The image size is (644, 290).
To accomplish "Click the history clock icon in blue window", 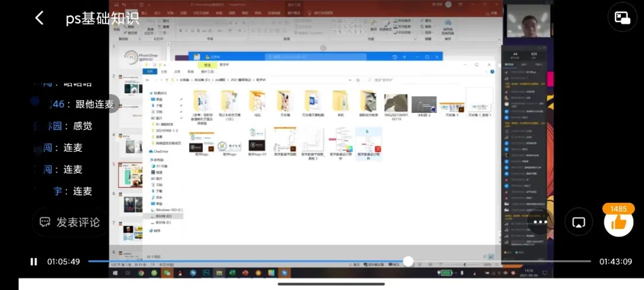I will tap(395, 57).
